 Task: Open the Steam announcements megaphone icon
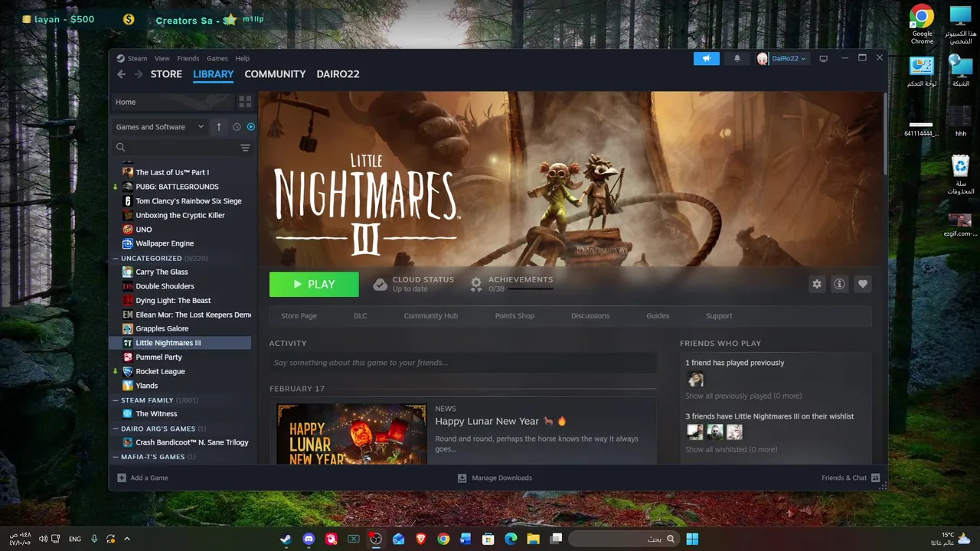707,58
